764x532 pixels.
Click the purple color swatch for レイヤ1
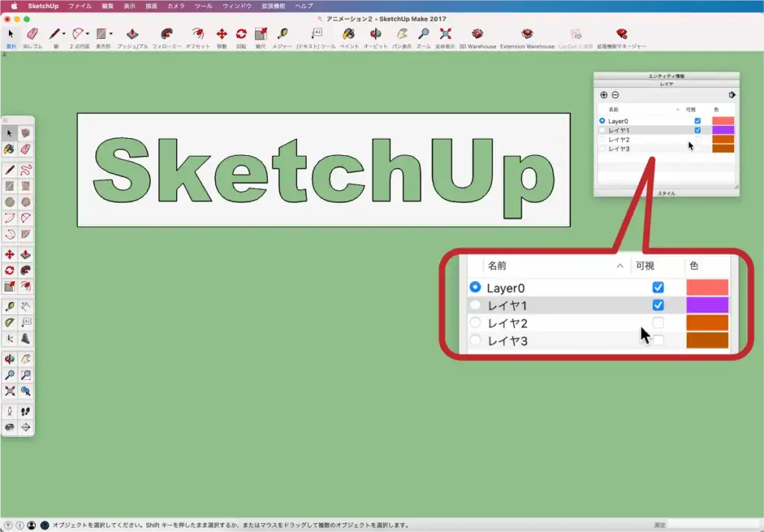[723, 130]
